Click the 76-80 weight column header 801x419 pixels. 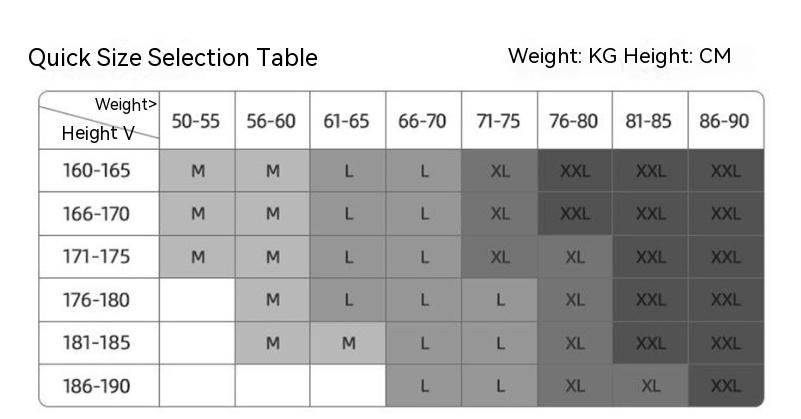click(x=574, y=121)
